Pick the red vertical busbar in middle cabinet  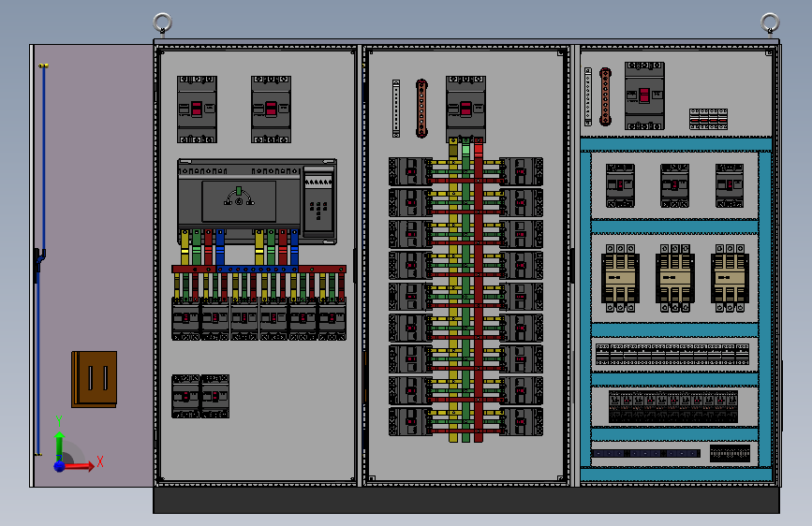click(x=479, y=290)
